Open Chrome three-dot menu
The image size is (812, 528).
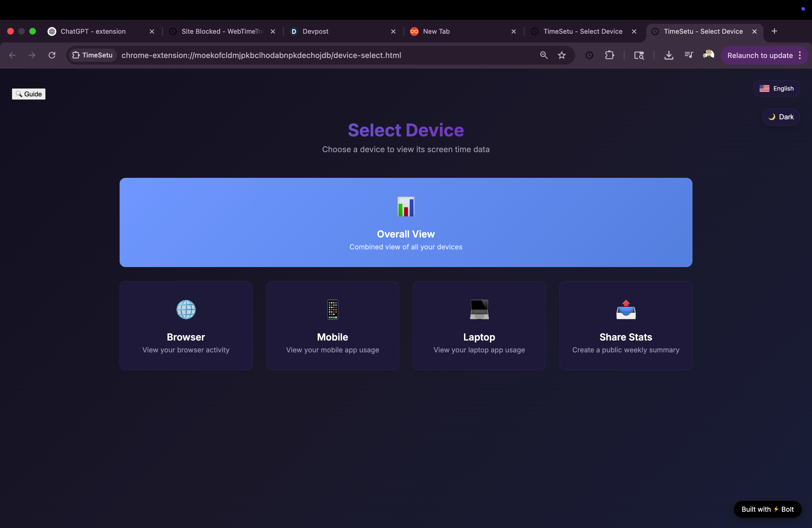pyautogui.click(x=800, y=55)
